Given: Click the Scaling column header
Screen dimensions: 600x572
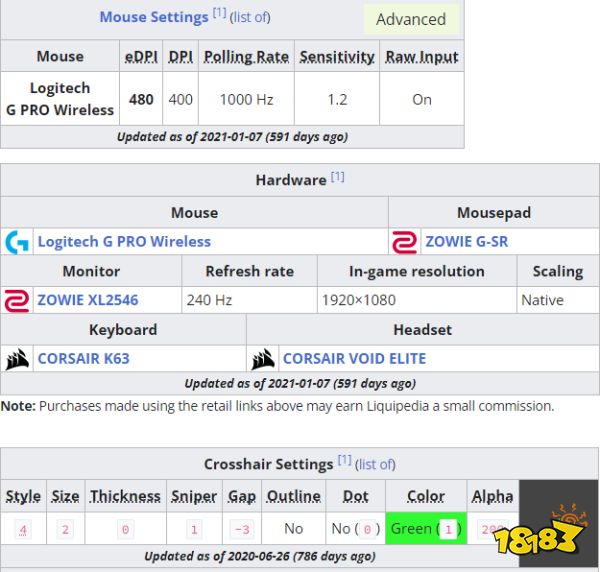Looking at the screenshot, I should click(x=558, y=271).
